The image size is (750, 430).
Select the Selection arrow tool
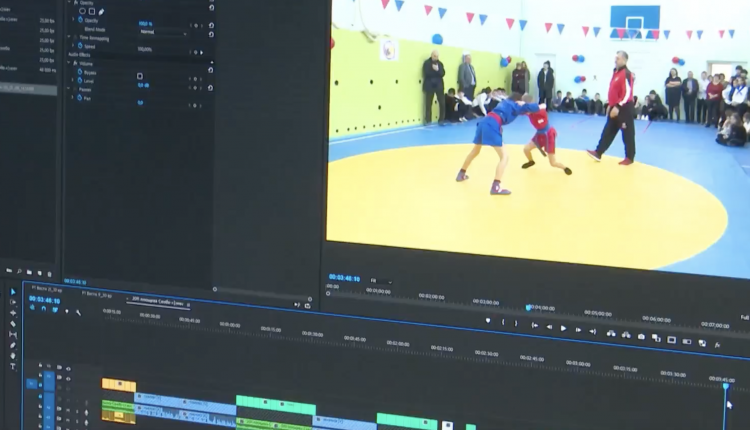[x=13, y=292]
